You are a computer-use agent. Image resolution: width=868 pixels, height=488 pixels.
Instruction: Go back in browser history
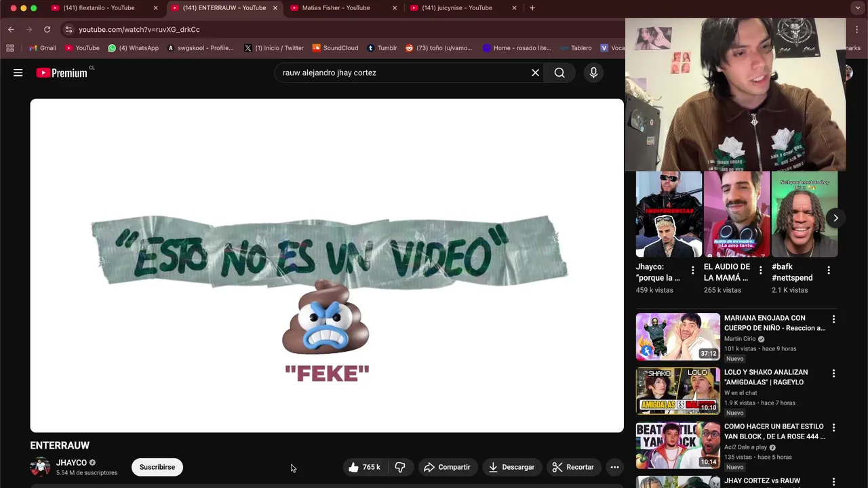tap(11, 29)
